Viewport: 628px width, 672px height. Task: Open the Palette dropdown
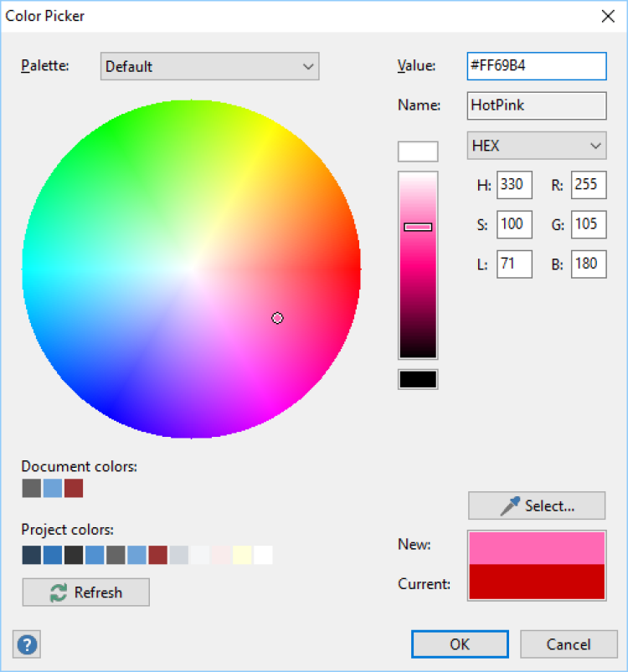(x=210, y=66)
